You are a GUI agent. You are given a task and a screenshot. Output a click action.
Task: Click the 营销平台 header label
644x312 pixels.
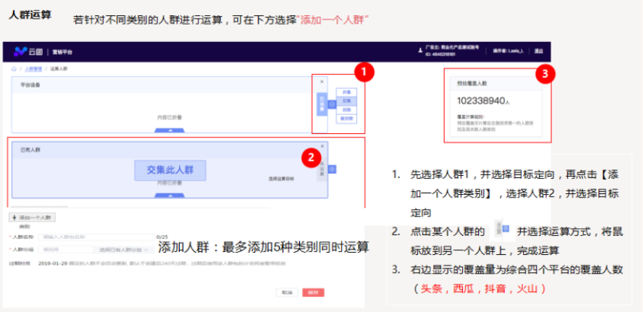tap(62, 51)
